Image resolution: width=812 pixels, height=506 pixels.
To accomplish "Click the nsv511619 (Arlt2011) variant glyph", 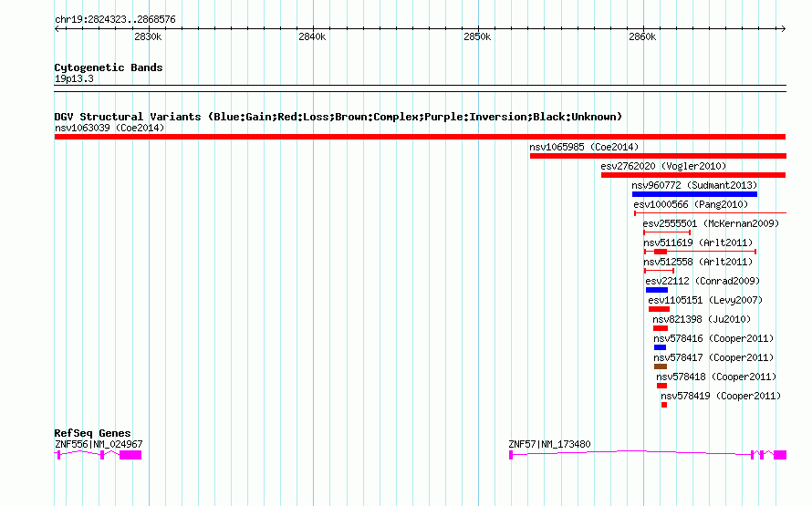I will click(700, 252).
